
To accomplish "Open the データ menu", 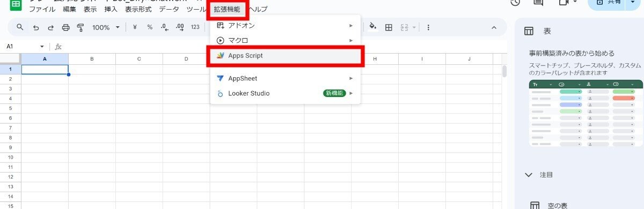I will point(169,9).
